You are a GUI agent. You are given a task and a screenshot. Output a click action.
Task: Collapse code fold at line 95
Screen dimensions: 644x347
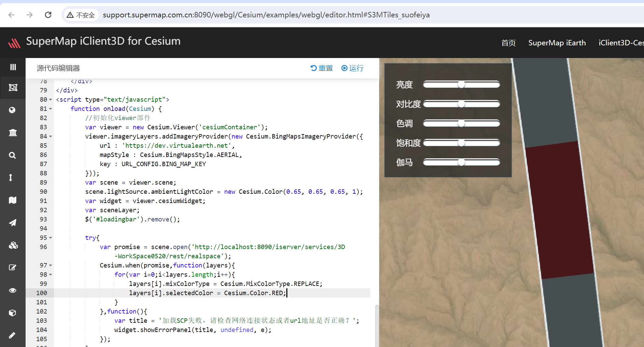coord(51,238)
